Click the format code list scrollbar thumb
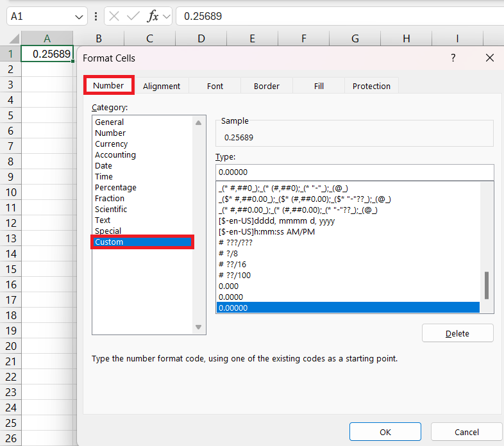Viewport: 504px width, 446px height. point(487,285)
